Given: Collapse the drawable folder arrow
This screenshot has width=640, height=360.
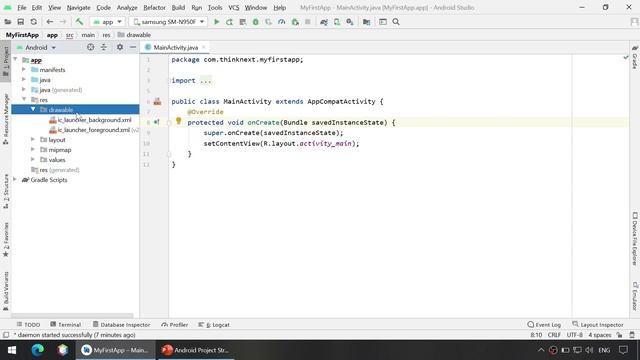Looking at the screenshot, I should click(x=33, y=109).
